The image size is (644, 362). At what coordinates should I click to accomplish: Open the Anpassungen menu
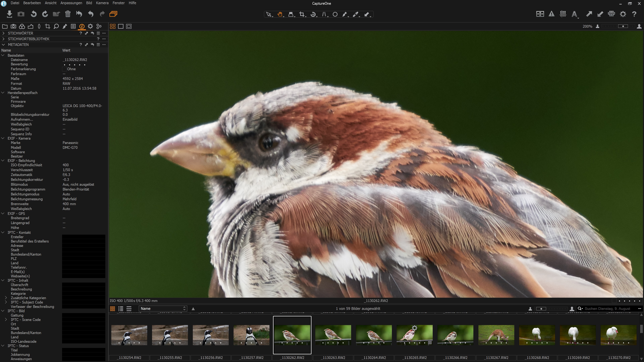[x=71, y=3]
